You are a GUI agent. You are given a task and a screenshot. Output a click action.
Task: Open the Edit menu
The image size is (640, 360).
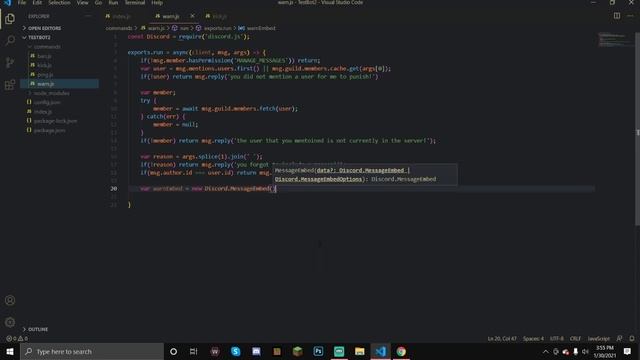pos(37,2)
